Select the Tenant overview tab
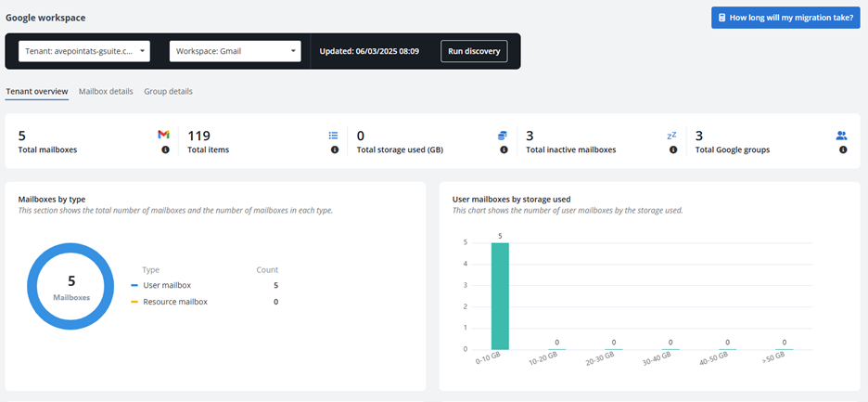868x402 pixels. [x=36, y=92]
